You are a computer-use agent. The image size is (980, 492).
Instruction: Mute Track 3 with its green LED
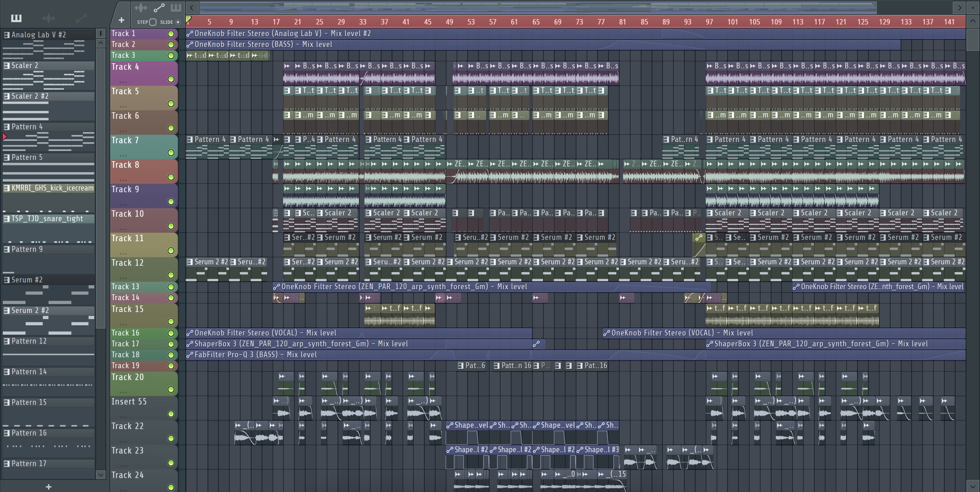coord(171,55)
